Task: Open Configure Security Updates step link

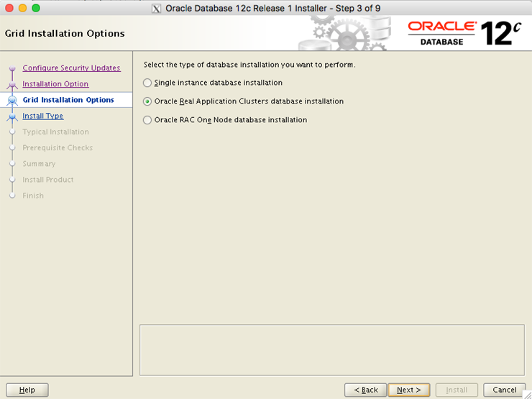Action: click(71, 68)
